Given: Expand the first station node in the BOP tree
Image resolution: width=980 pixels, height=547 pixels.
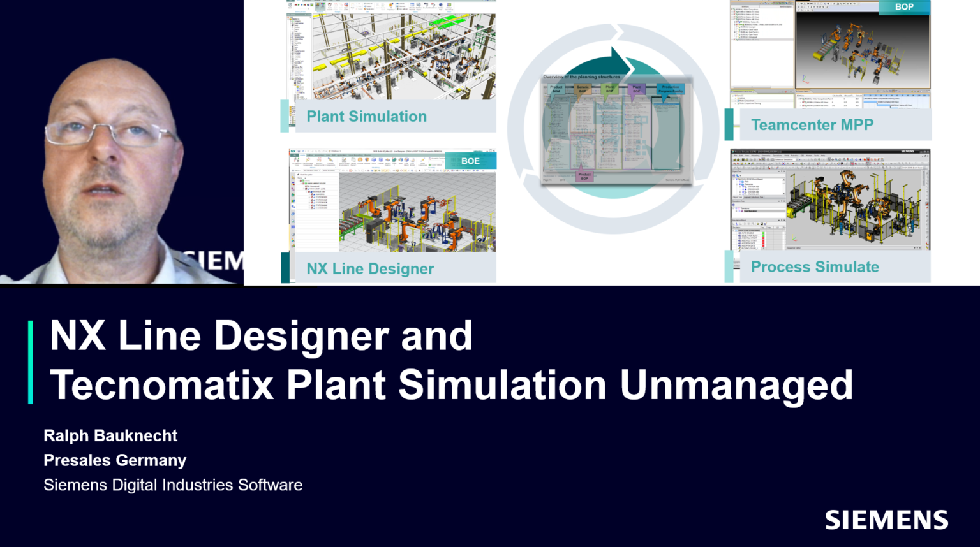Looking at the screenshot, I should (x=732, y=12).
